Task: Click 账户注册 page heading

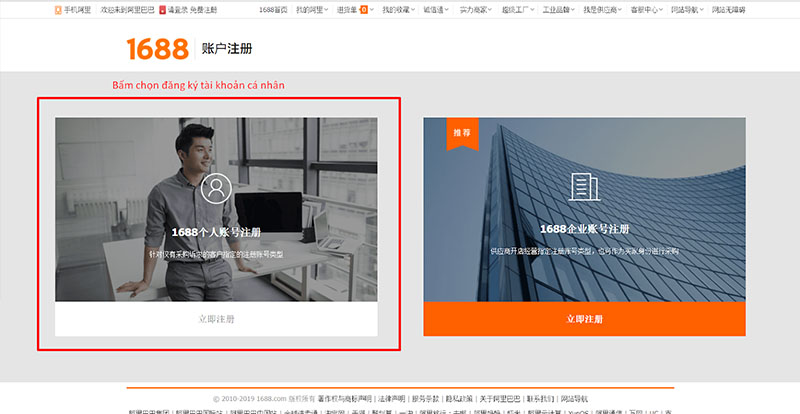Action: point(227,48)
